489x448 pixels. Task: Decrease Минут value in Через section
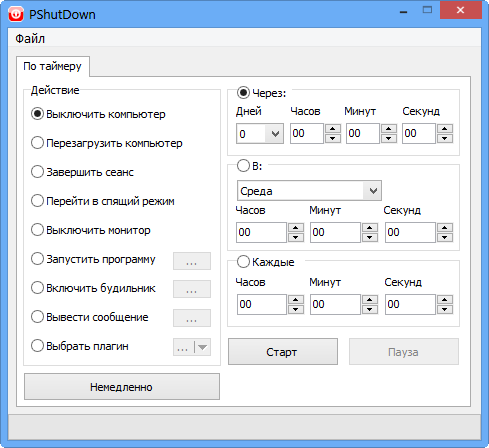click(389, 138)
